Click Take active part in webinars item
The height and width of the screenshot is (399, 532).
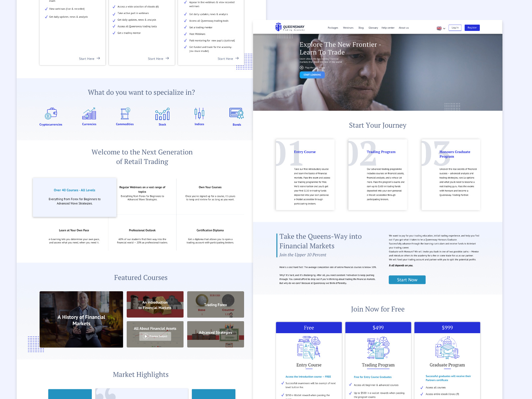[x=133, y=13]
